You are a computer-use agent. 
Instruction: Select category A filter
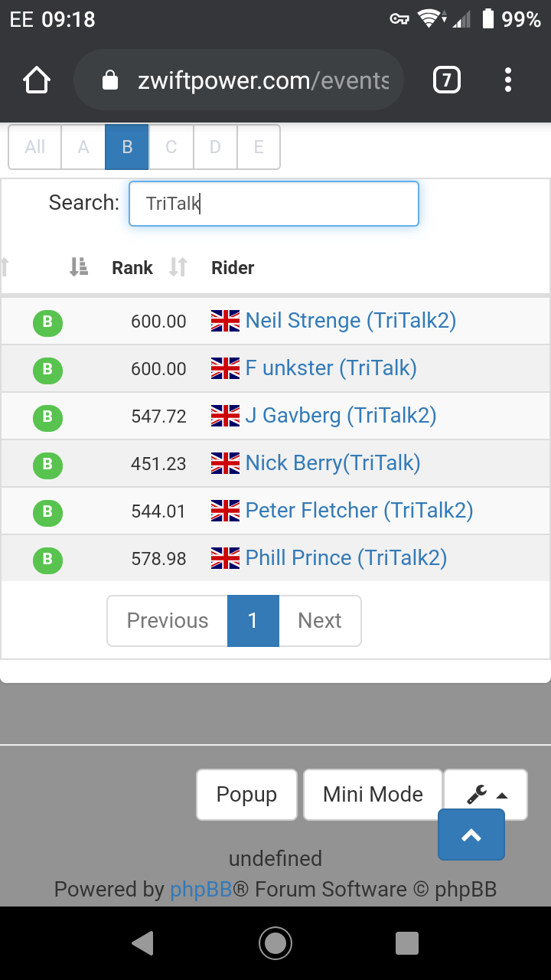[83, 147]
